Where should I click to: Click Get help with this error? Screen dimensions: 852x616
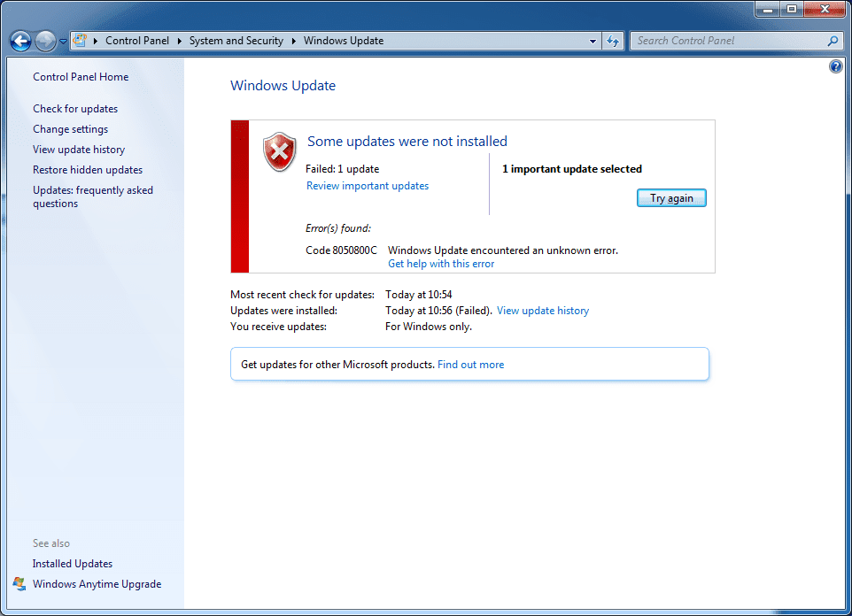440,263
